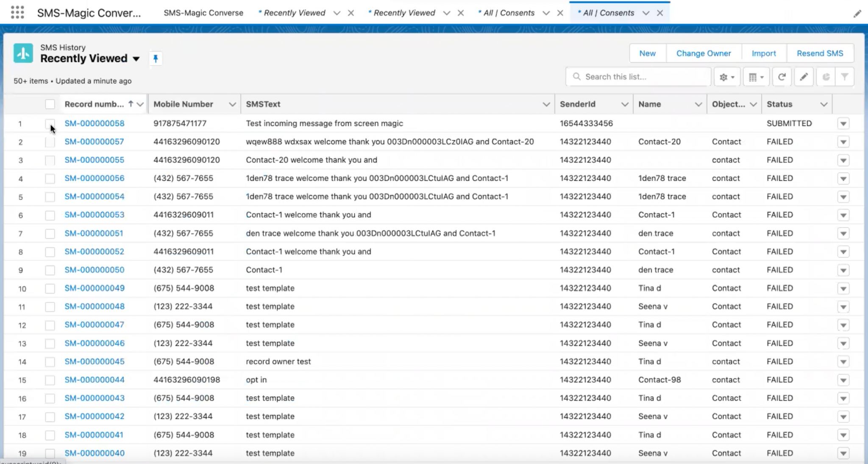The image size is (868, 464).
Task: Click the Resend SMS button
Action: tap(820, 53)
